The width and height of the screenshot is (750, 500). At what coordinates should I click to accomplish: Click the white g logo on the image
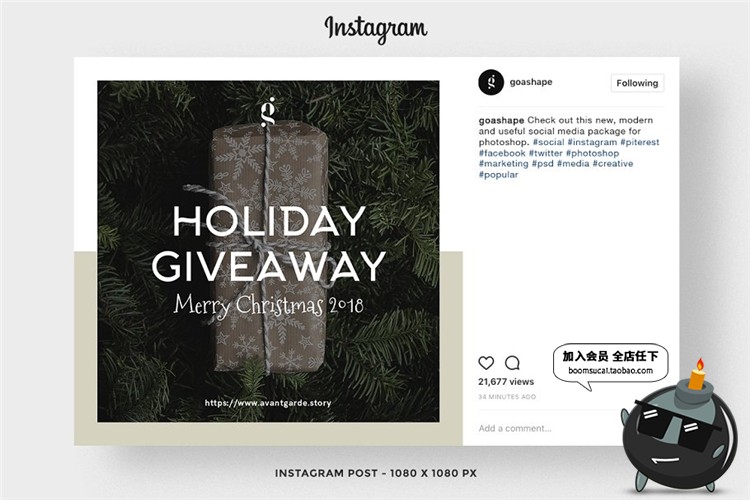[268, 111]
